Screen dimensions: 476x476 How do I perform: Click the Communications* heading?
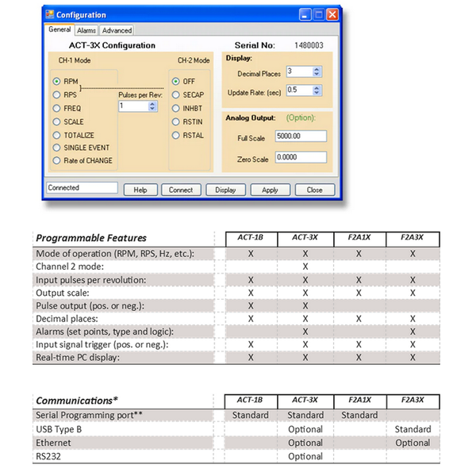77,401
